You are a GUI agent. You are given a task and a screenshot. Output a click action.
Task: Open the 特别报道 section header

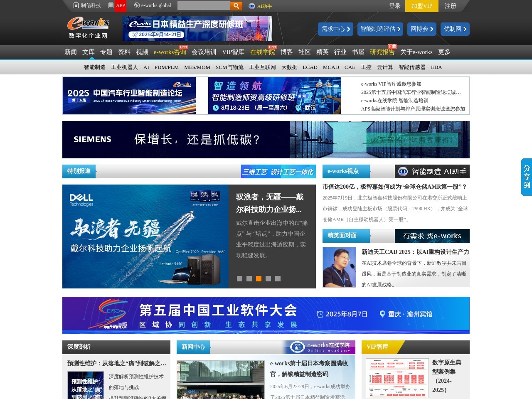(x=79, y=171)
